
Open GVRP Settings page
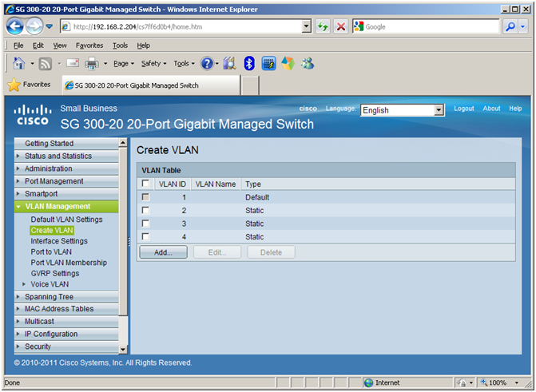point(55,273)
